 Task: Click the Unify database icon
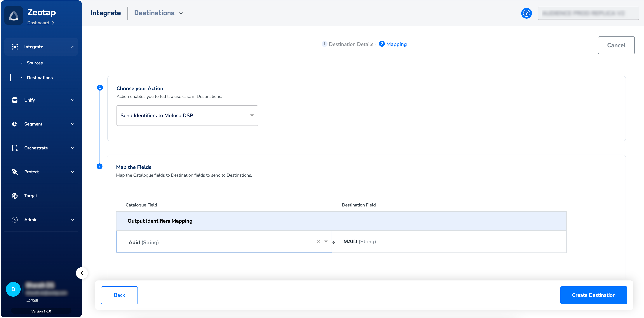pos(15,100)
